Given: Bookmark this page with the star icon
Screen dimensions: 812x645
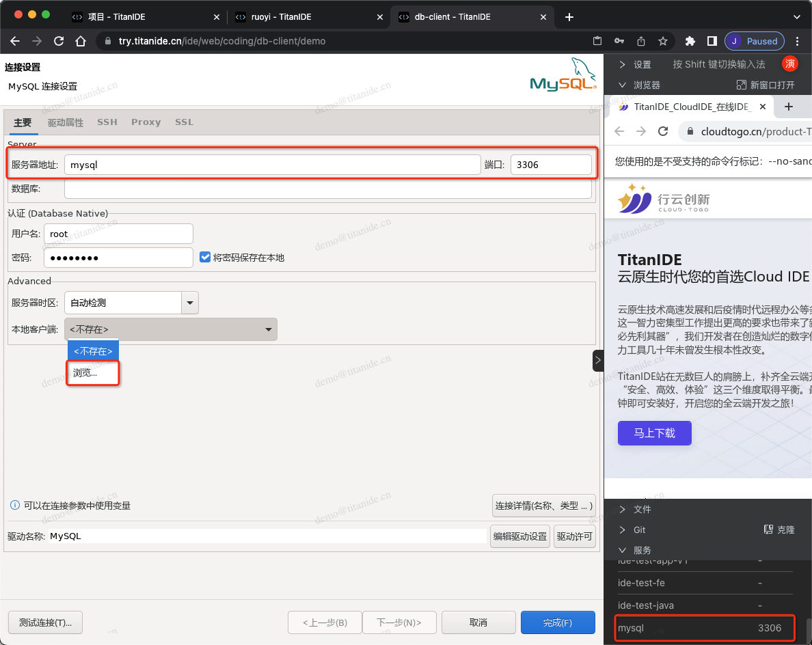Looking at the screenshot, I should pos(662,41).
